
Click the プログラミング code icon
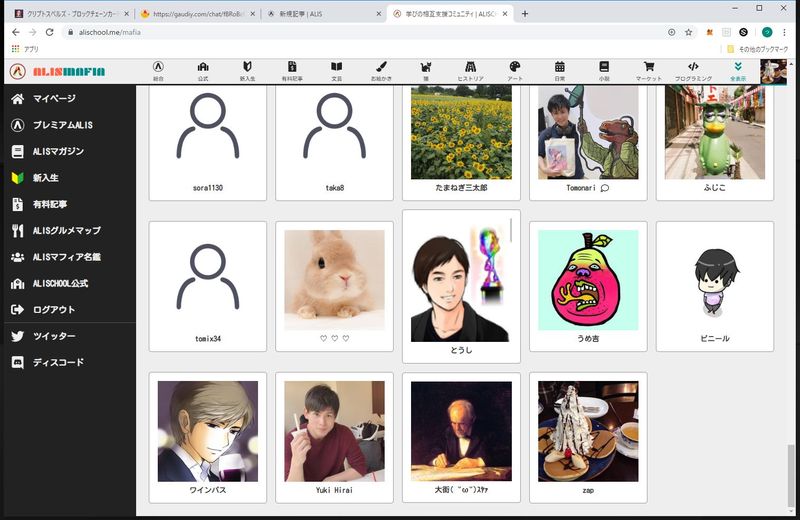click(x=693, y=67)
